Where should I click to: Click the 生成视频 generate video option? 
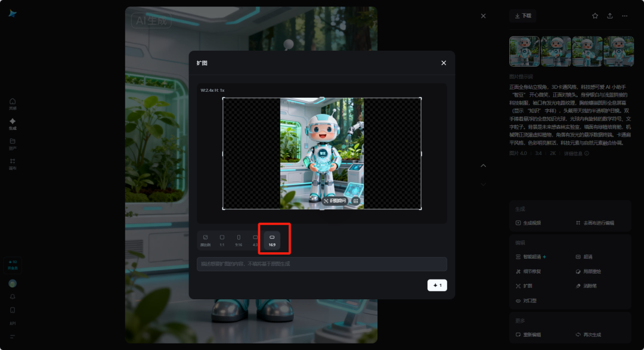532,223
